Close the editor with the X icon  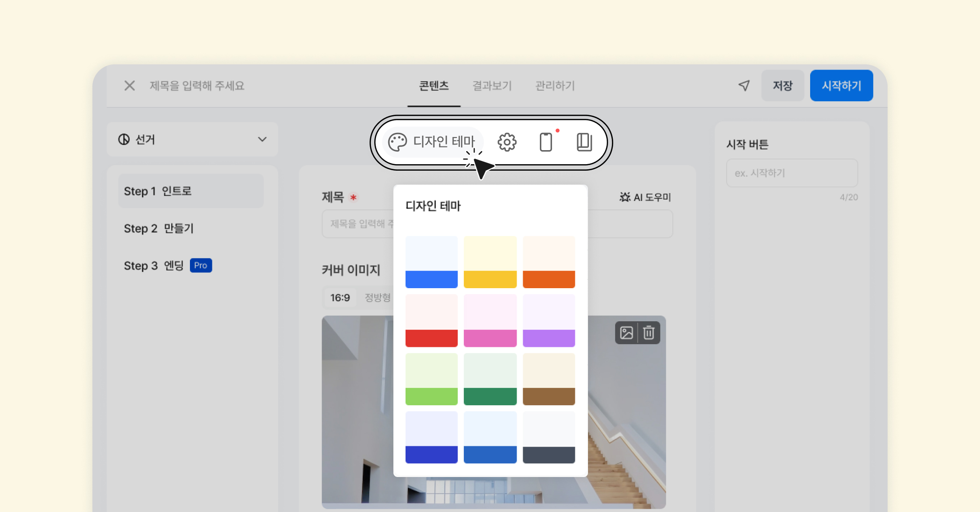tap(130, 86)
